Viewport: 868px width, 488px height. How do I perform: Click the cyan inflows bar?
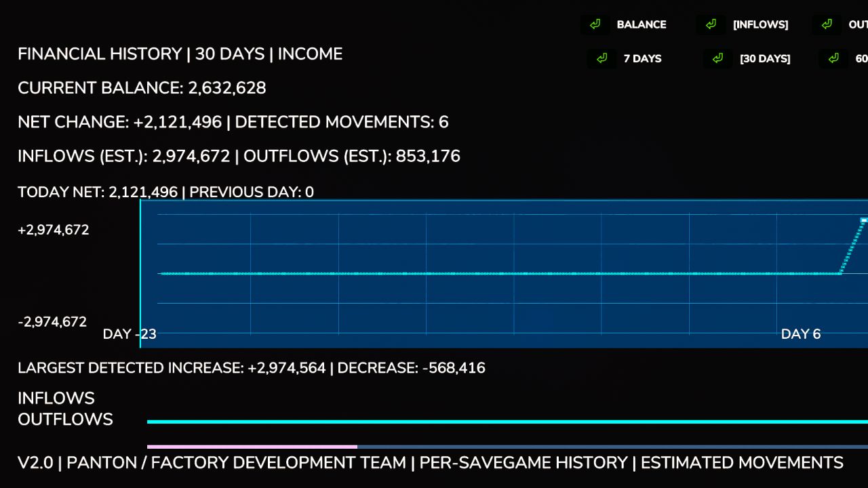[507, 422]
